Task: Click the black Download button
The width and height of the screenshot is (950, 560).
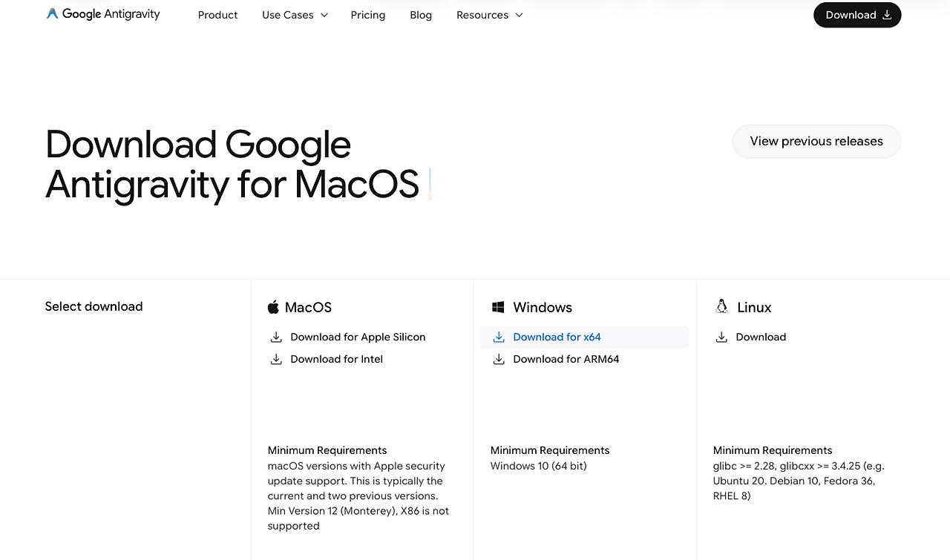Action: 857,15
